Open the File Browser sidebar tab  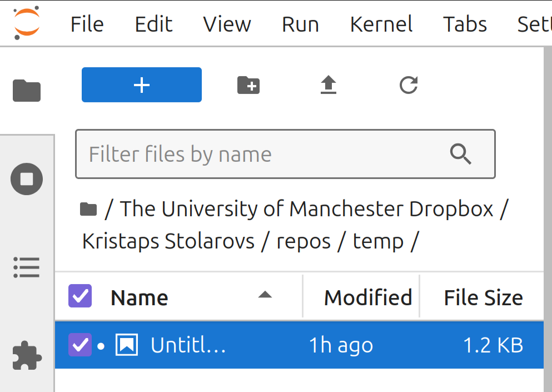pos(27,91)
